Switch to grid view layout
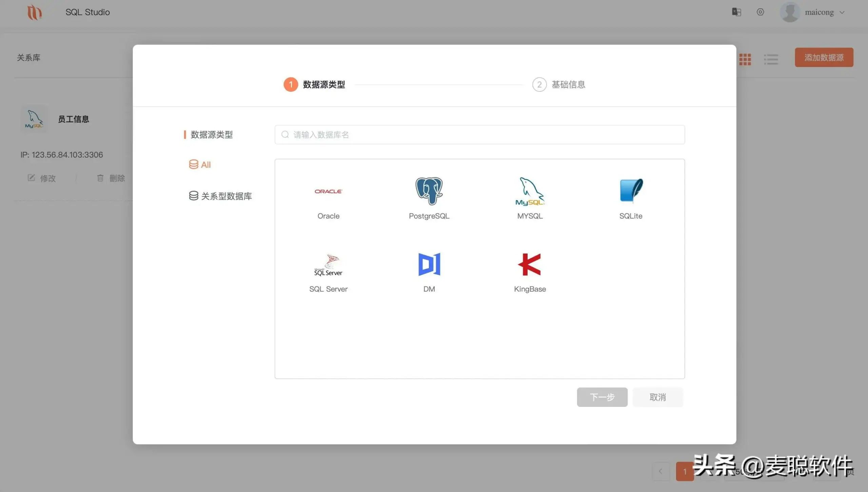The height and width of the screenshot is (492, 868). click(x=745, y=59)
